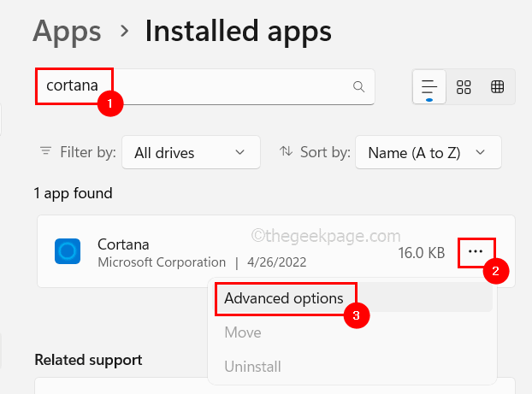Click the Filter by label

(x=88, y=152)
